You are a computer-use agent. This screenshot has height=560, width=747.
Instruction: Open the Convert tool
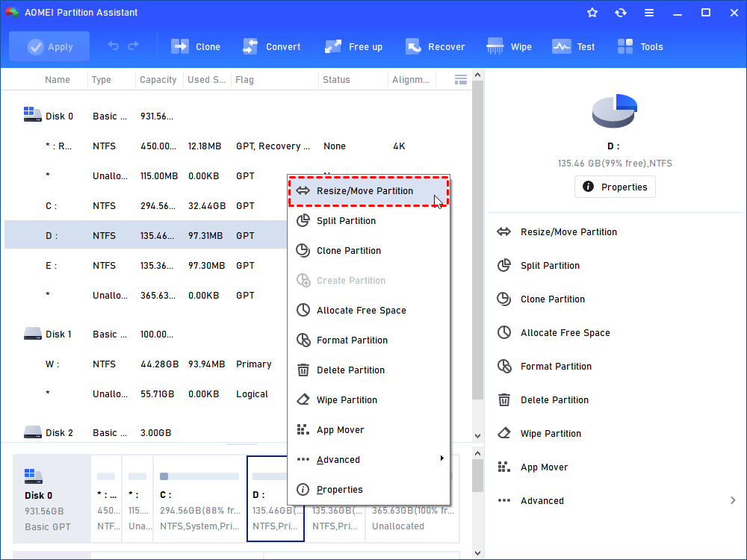(x=272, y=46)
